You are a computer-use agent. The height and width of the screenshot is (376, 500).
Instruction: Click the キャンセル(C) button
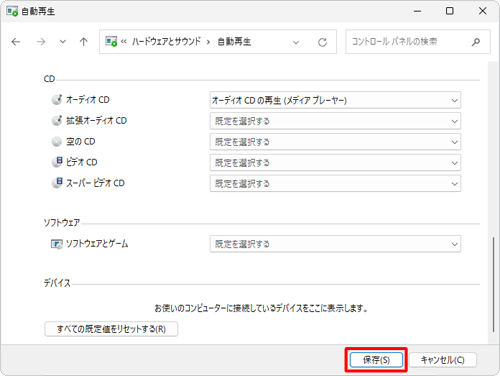click(443, 360)
